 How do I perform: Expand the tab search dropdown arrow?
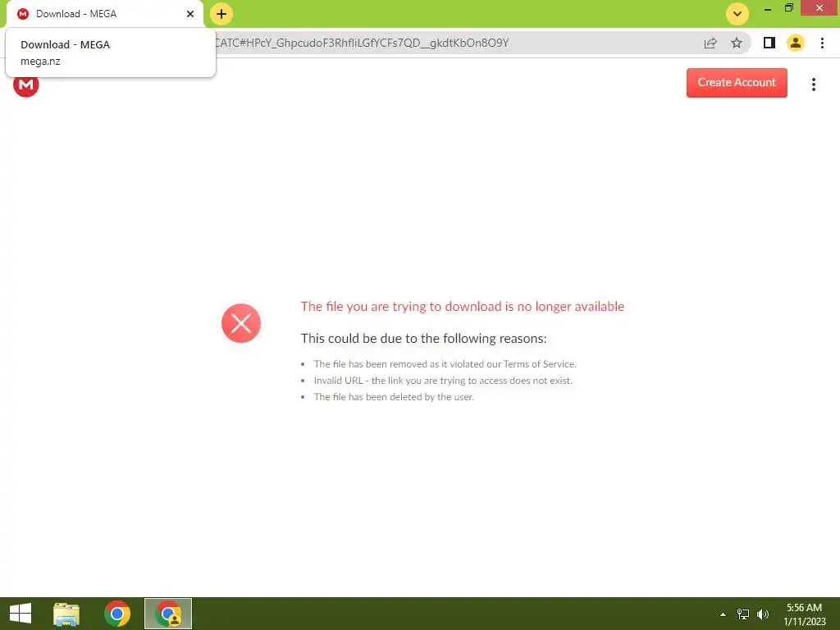pyautogui.click(x=737, y=14)
